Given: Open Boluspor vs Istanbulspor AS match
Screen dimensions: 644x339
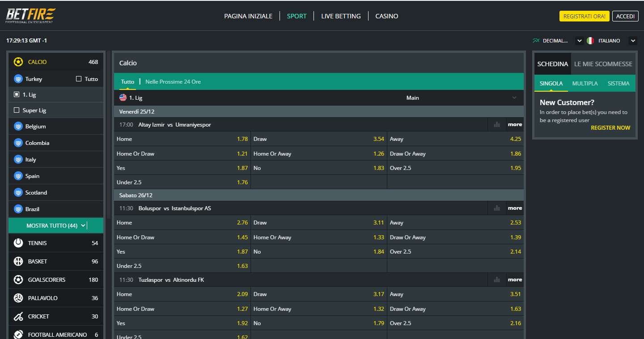Looking at the screenshot, I should click(174, 208).
